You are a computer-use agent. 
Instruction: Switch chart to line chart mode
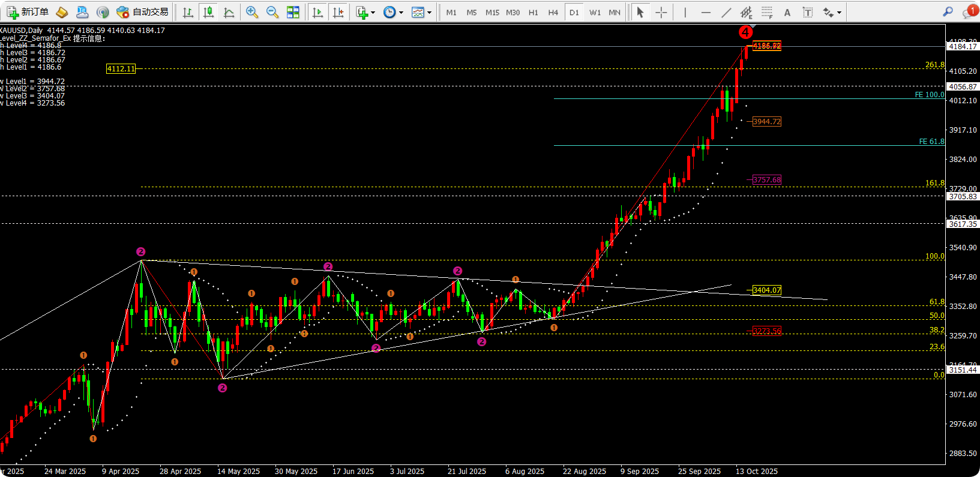click(x=229, y=12)
